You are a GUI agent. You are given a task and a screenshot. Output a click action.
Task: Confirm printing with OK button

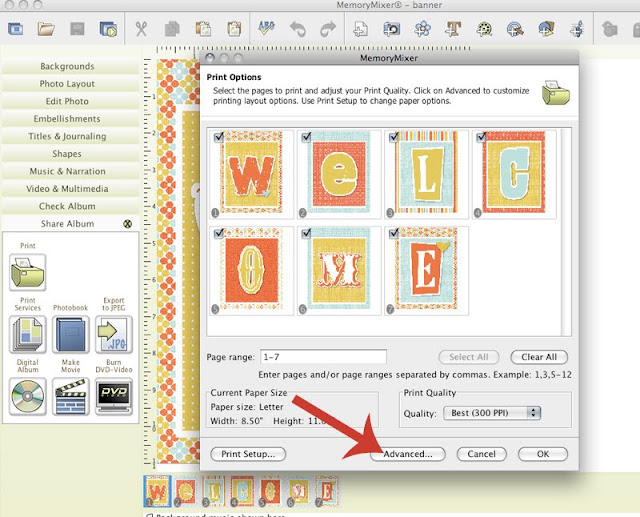tap(543, 454)
